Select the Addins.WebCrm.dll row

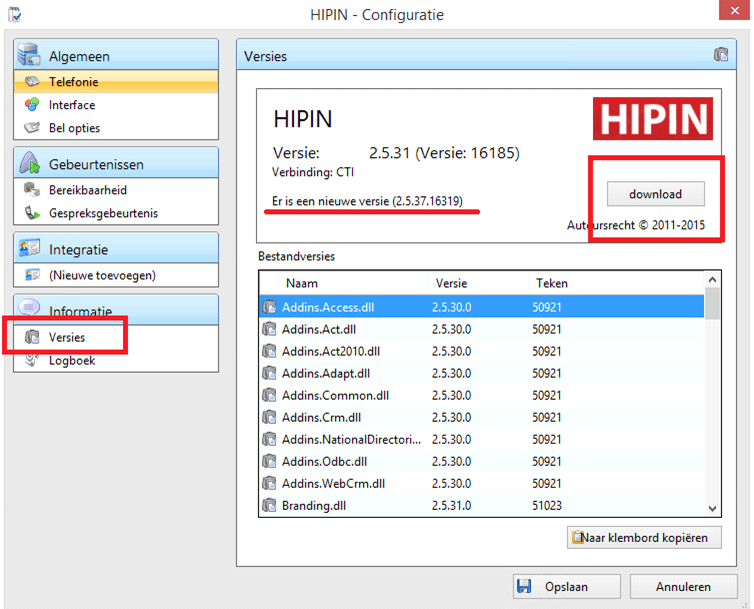click(481, 483)
